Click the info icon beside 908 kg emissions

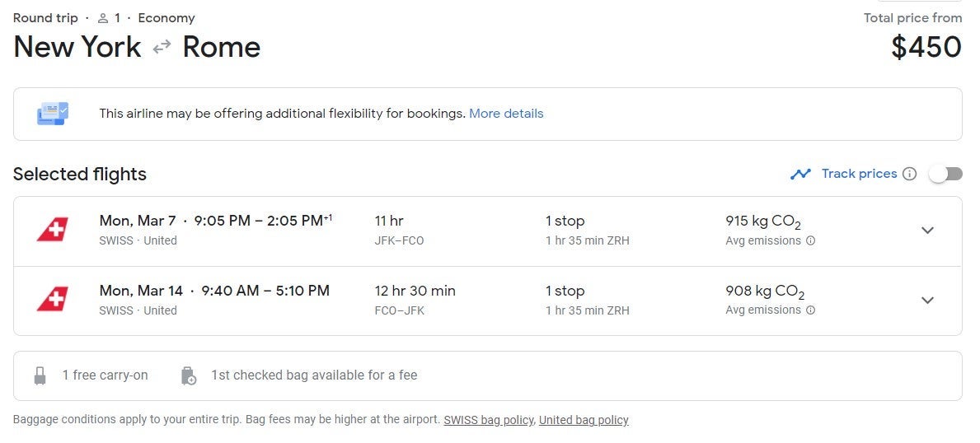click(x=810, y=310)
